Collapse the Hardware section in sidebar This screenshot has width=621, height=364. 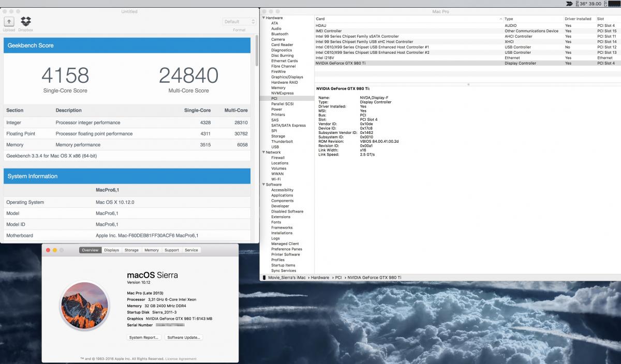tap(263, 18)
